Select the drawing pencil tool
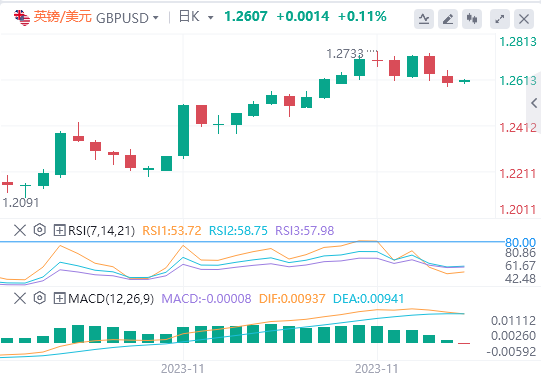Image resolution: width=541 pixels, height=378 pixels. click(x=448, y=19)
